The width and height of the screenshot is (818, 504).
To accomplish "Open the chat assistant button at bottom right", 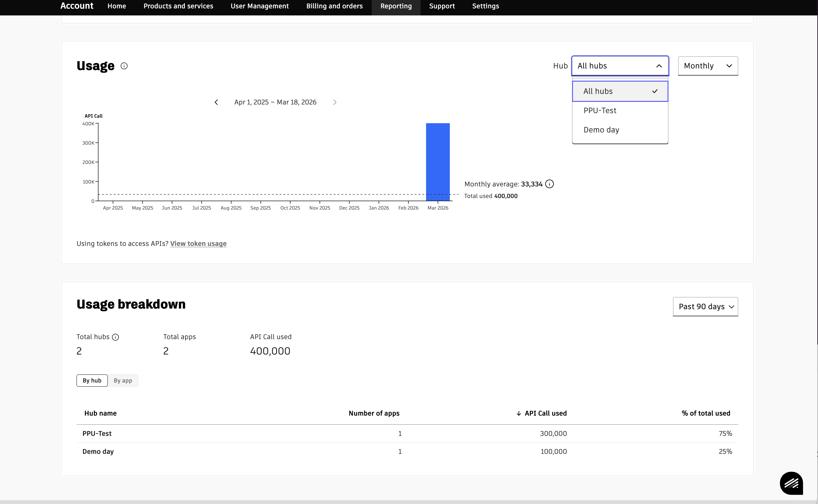I will point(791,483).
